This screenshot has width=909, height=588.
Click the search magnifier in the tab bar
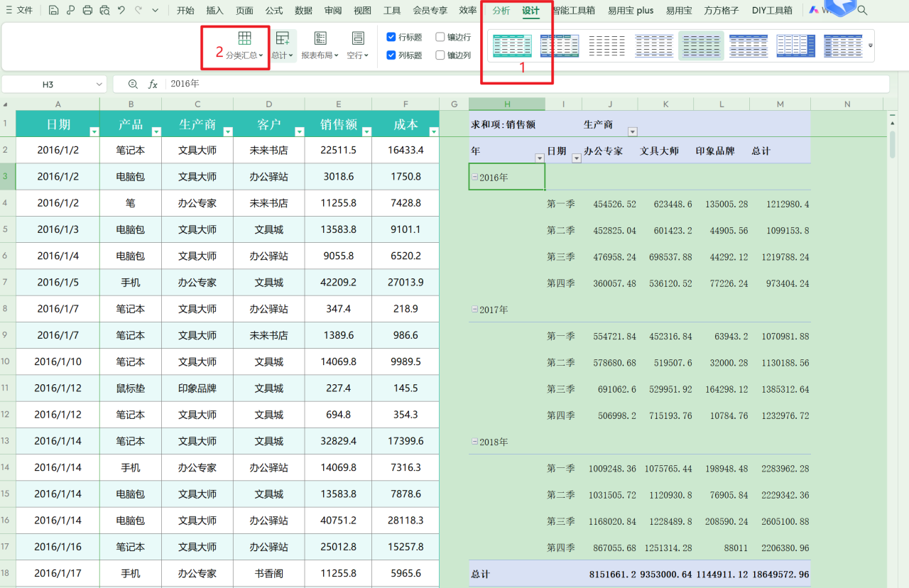coord(862,10)
